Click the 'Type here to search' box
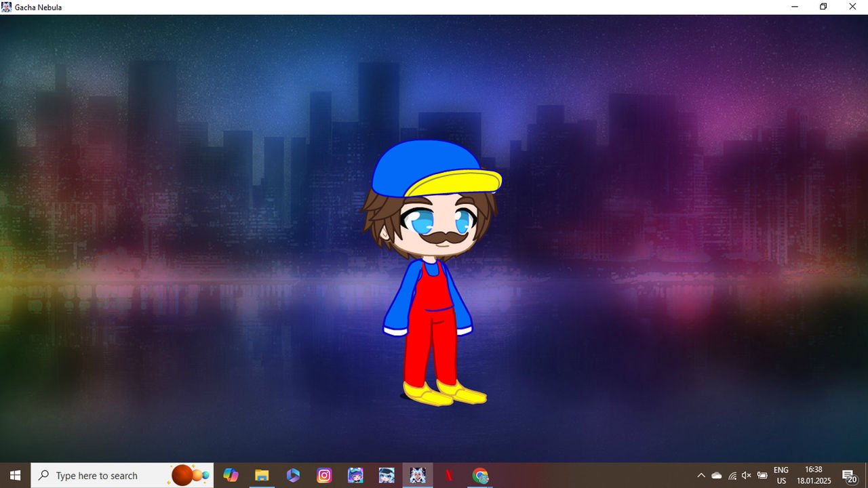 click(x=122, y=475)
